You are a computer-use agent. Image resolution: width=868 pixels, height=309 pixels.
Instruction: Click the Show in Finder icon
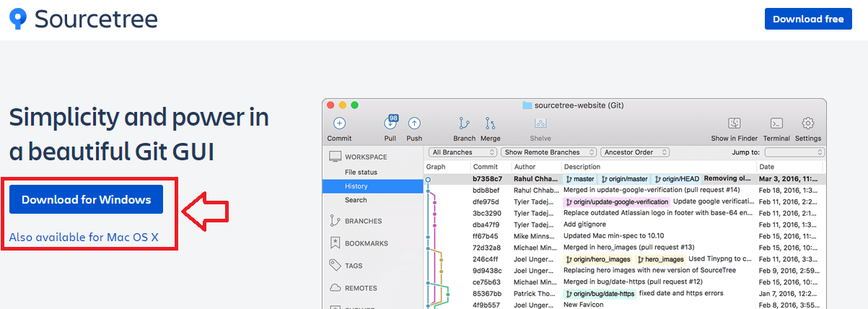(735, 123)
